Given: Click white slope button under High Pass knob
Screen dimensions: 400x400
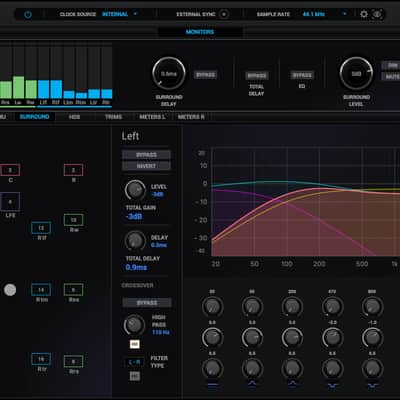Looking at the screenshot, I should click(135, 344).
